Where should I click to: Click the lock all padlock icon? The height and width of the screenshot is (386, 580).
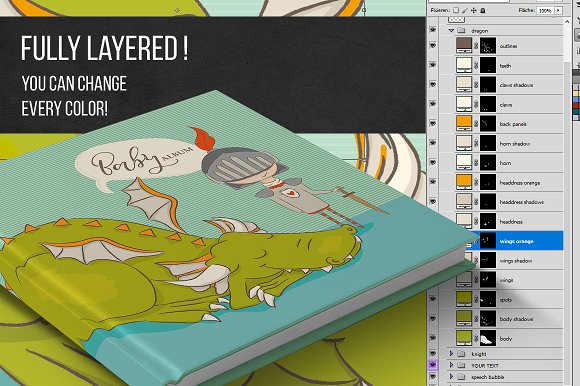pos(483,10)
